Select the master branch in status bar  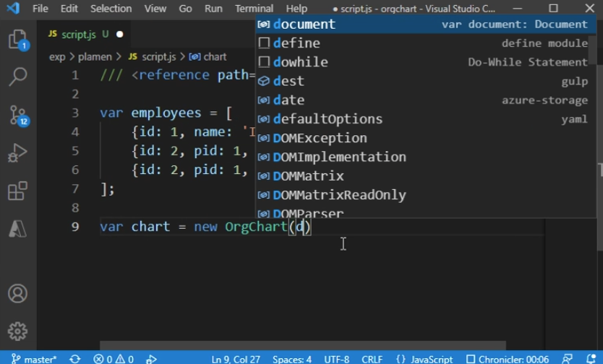[x=34, y=359]
